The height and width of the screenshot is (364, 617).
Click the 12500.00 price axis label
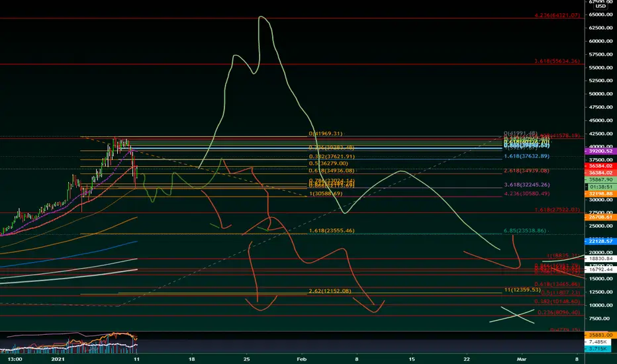click(x=601, y=292)
